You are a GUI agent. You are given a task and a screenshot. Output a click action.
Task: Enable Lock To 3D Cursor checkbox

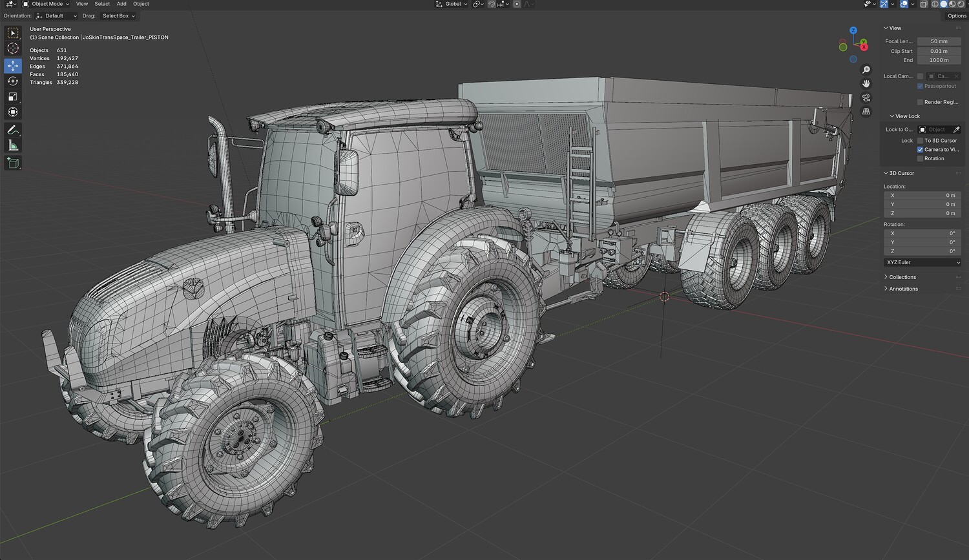[920, 141]
